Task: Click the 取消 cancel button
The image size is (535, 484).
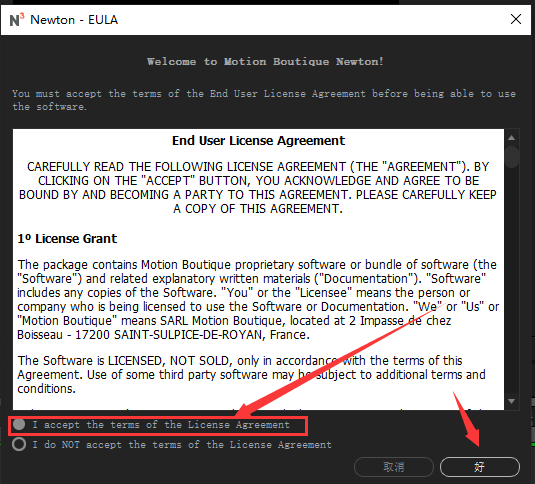Action: pyautogui.click(x=394, y=467)
